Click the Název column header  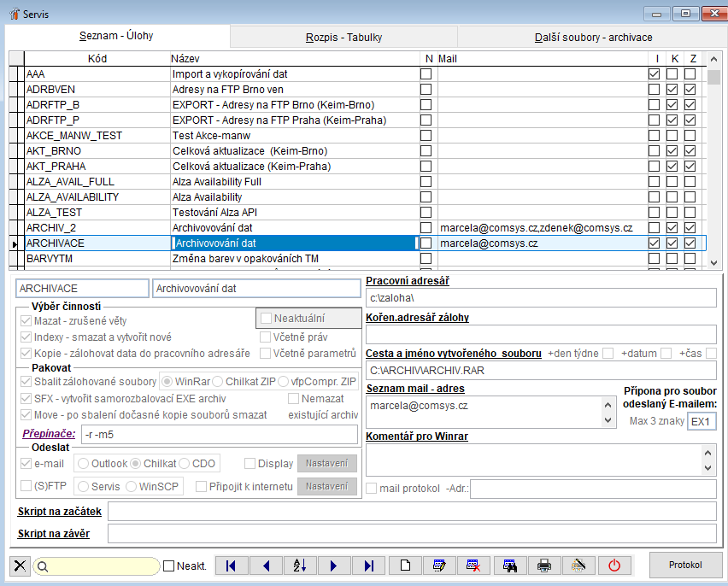coord(295,59)
